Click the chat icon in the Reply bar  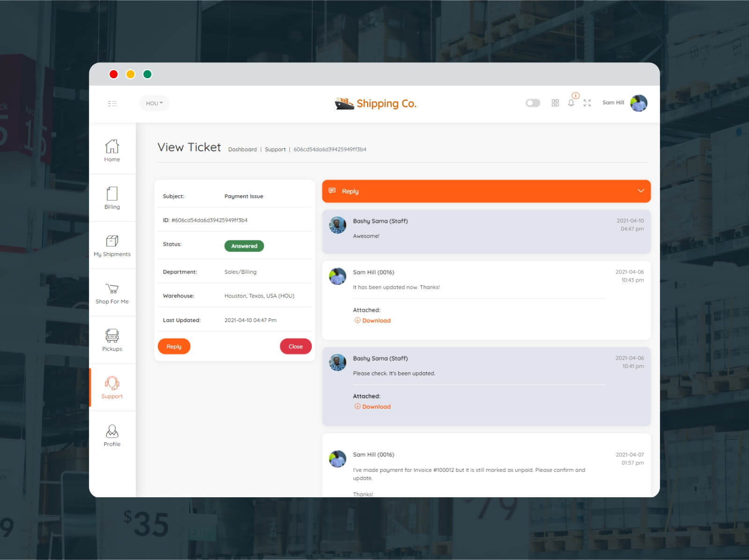pos(332,191)
